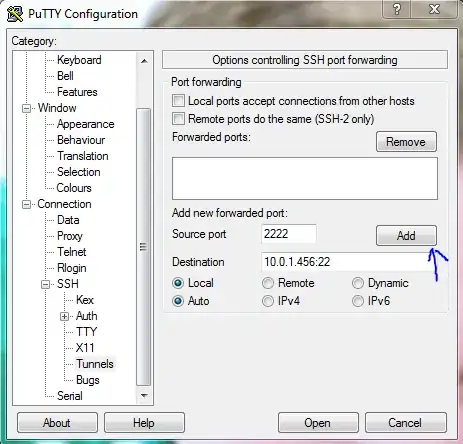Open the Bugs category
This screenshot has height=444, width=463.
pos(88,380)
